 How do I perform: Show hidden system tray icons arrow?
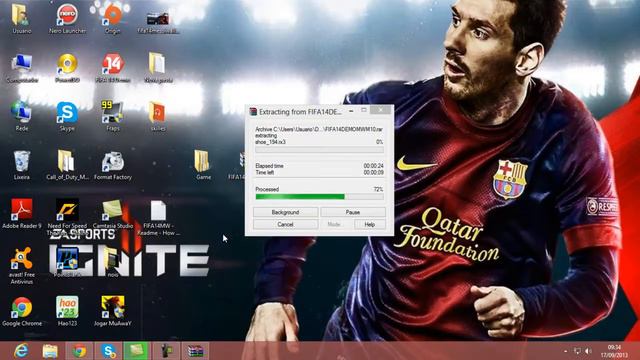566,351
